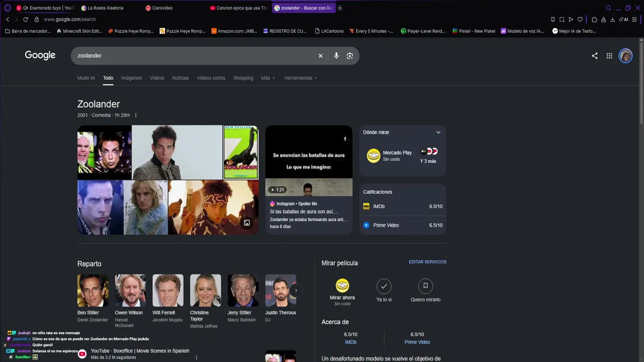Open the Minecraft Skin Edit bookmark
644x362 pixels.
pyautogui.click(x=79, y=31)
